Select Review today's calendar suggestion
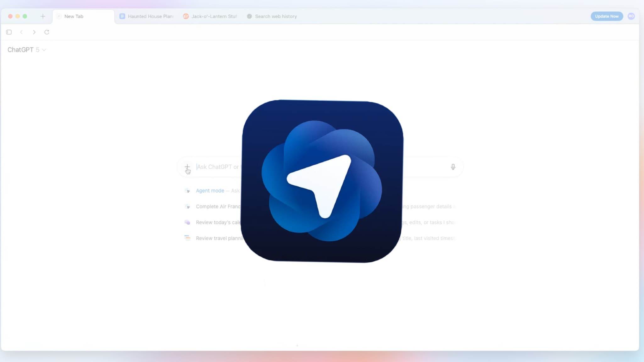The width and height of the screenshot is (644, 362). [x=218, y=222]
